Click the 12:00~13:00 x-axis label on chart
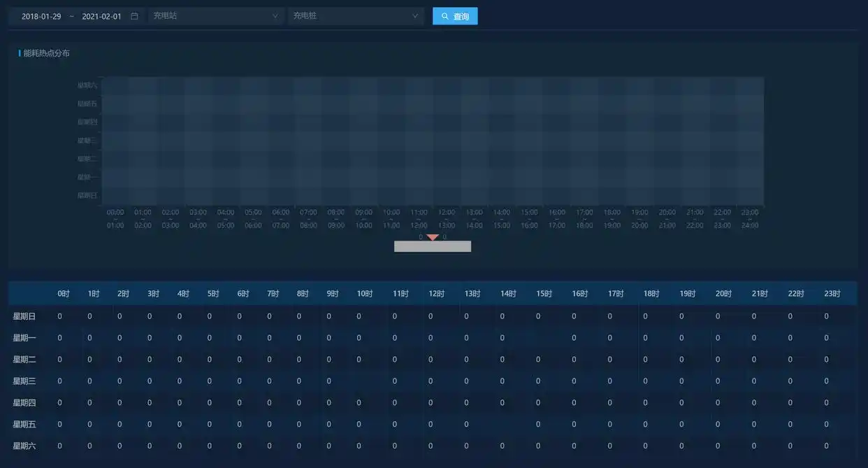Screen dimensions: 868x468 point(447,218)
